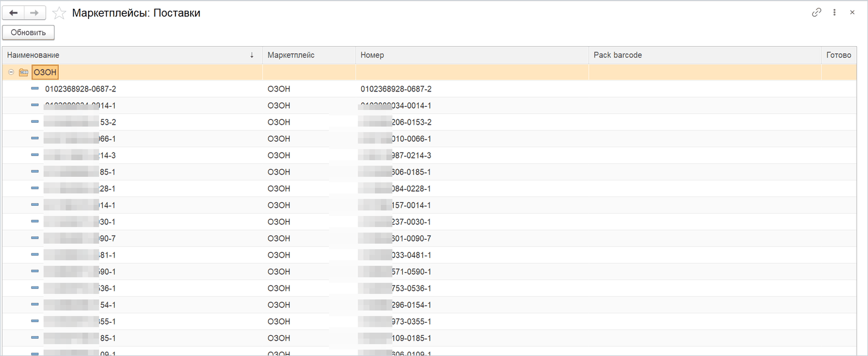Screen dimensions: 868x356
Task: Click the Обновить button
Action: (x=29, y=33)
